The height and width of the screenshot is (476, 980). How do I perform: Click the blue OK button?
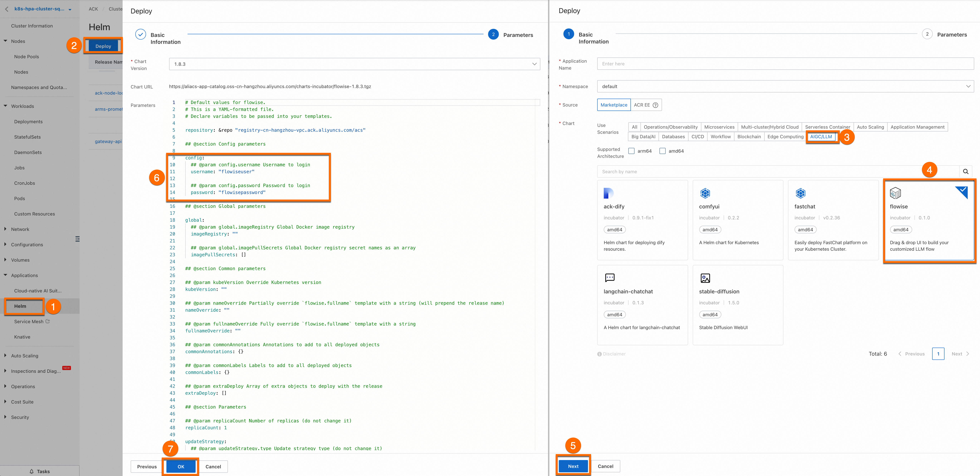pos(181,467)
